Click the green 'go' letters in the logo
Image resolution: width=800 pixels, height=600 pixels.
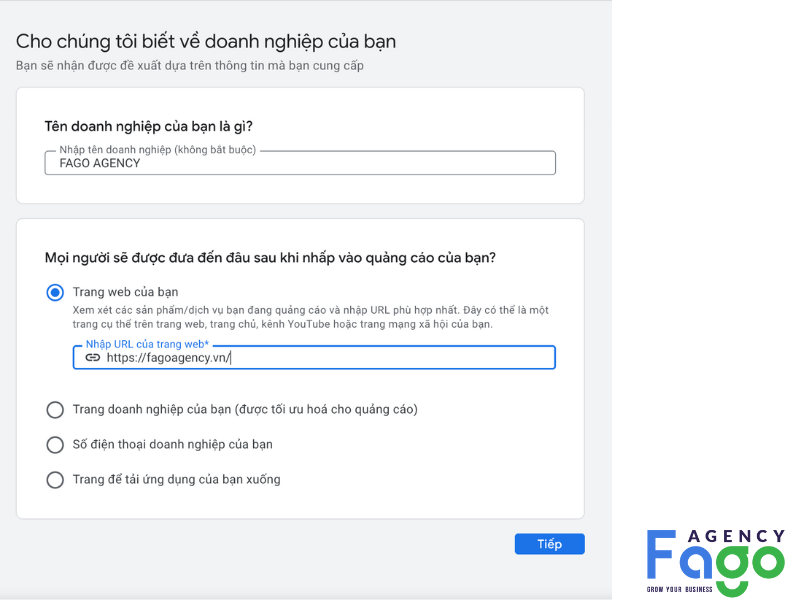coord(739,561)
